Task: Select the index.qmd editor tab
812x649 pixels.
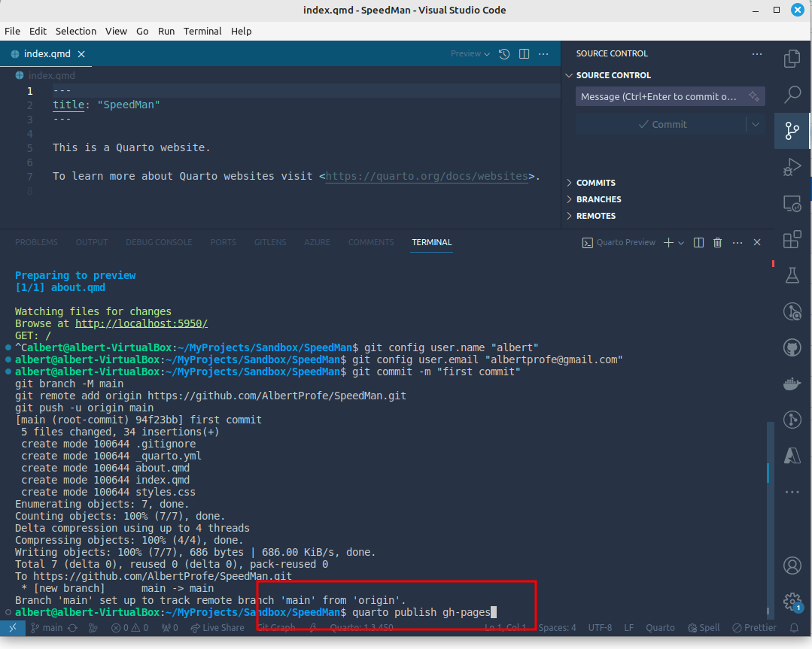Action: (46, 54)
